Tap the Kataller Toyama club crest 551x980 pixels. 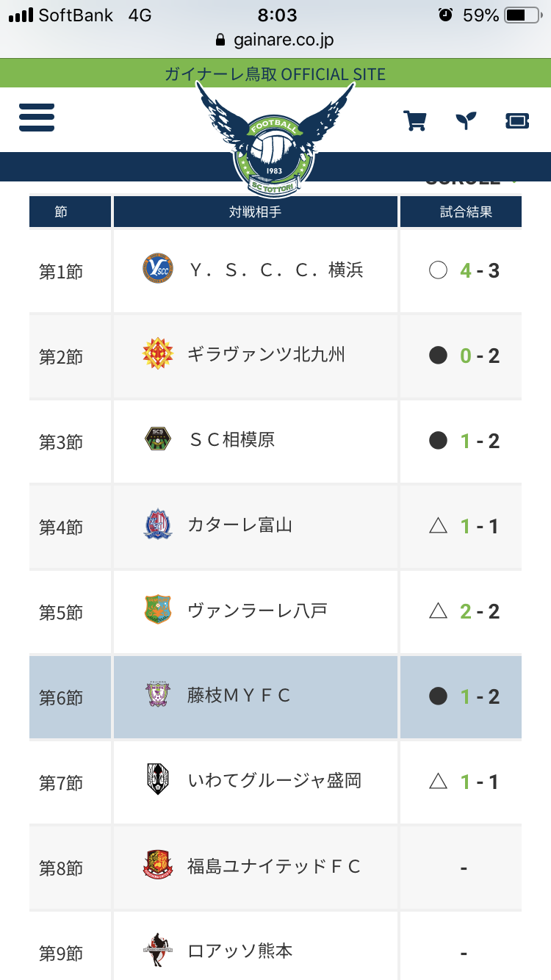point(157,525)
